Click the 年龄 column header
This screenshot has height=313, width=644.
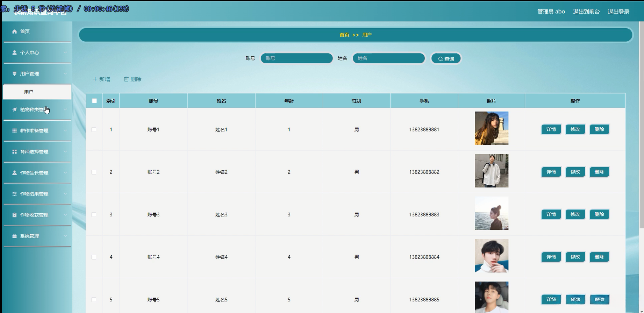289,101
